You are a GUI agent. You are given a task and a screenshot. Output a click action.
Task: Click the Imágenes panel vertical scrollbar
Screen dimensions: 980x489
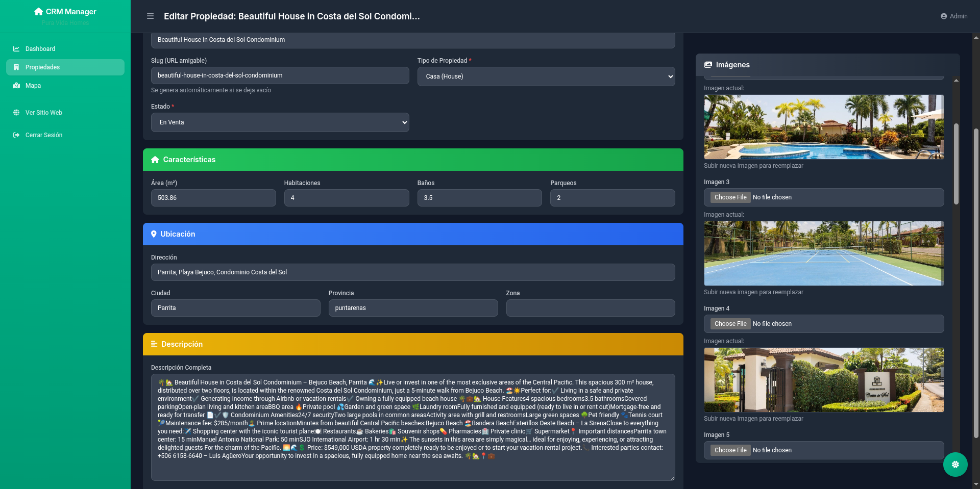point(956,163)
